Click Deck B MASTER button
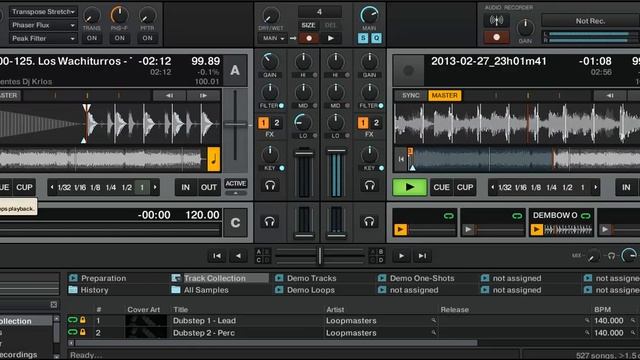The image size is (640, 360). pos(444,96)
